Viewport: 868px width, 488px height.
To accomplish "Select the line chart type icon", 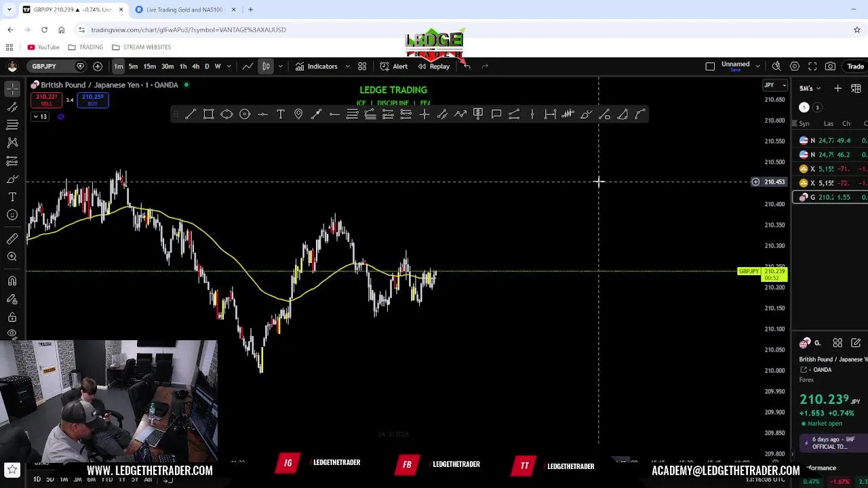I will (x=248, y=66).
